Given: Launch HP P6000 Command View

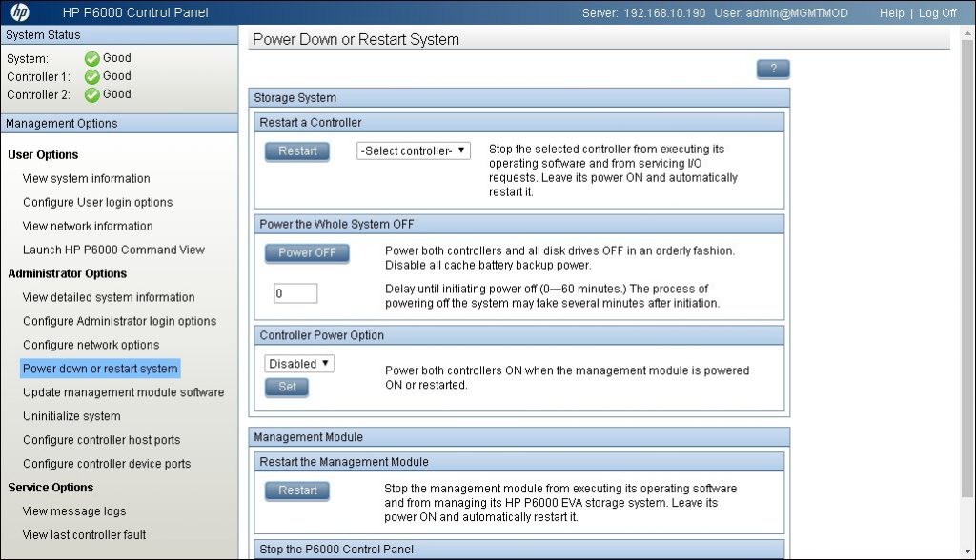Looking at the screenshot, I should pyautogui.click(x=114, y=250).
